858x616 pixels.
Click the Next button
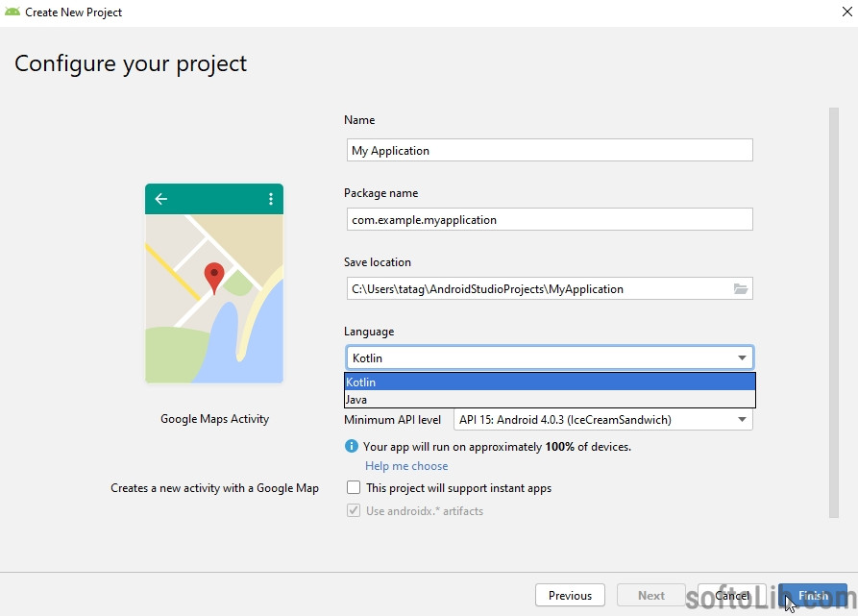[651, 595]
